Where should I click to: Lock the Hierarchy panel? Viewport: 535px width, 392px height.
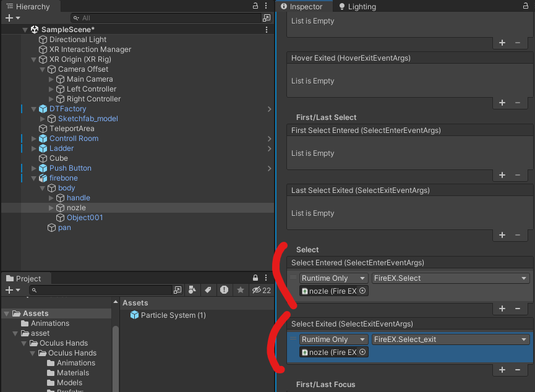255,6
